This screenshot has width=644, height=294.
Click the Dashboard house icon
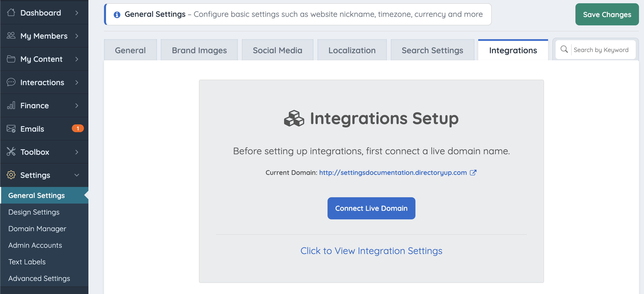tap(11, 12)
